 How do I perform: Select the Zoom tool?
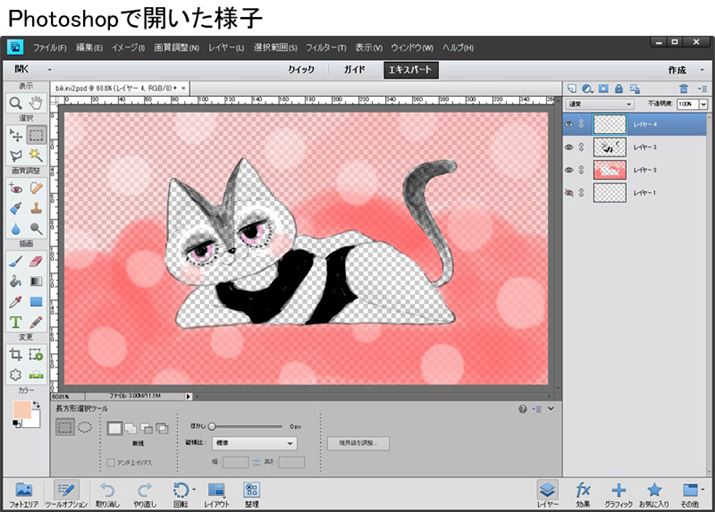pyautogui.click(x=16, y=103)
